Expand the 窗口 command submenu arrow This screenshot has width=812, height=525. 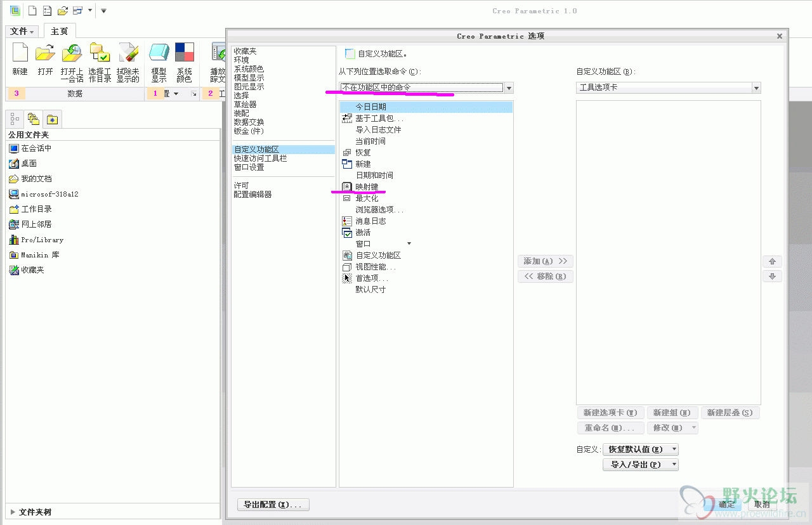(409, 244)
